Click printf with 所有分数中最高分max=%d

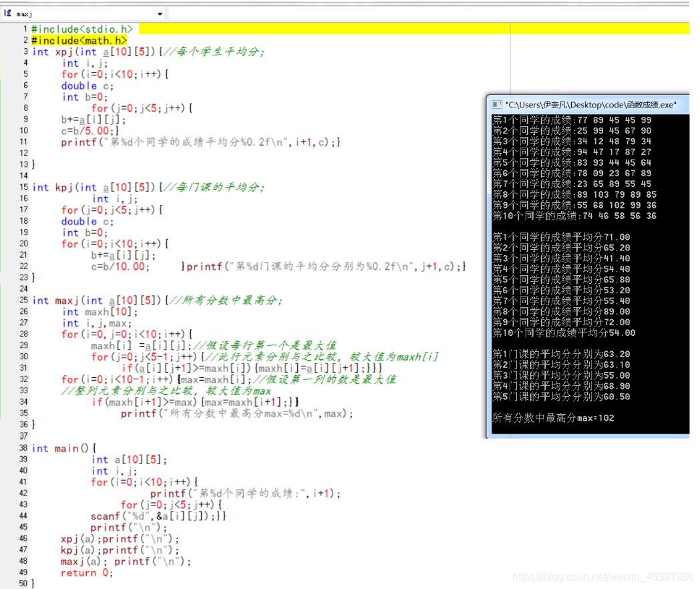point(236,413)
